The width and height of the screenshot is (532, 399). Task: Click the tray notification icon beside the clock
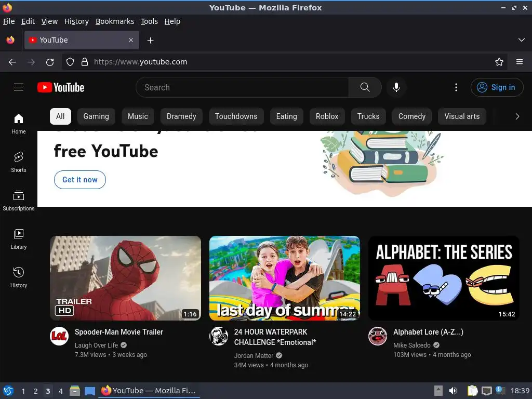tap(500, 390)
